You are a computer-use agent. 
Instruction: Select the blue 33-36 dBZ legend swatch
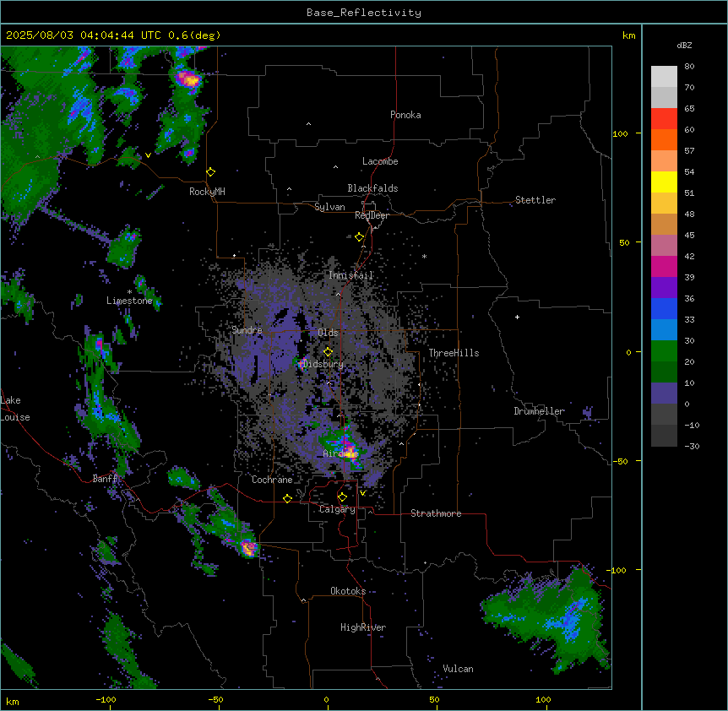[x=664, y=308]
